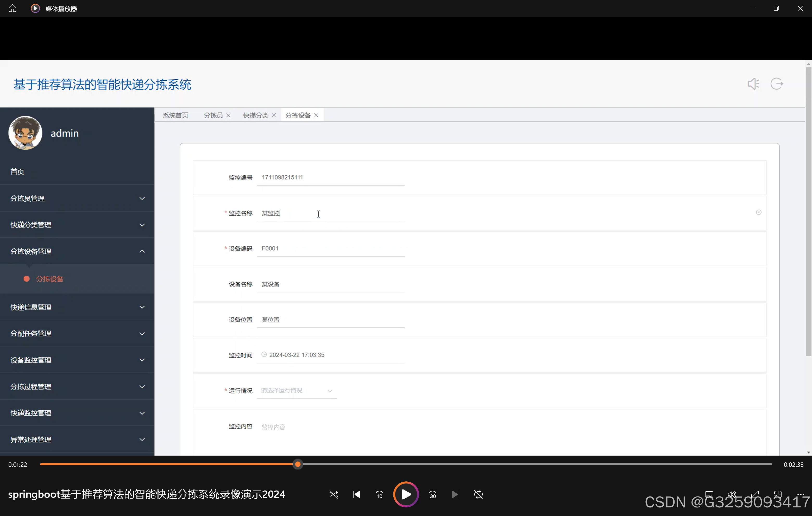Image resolution: width=812 pixels, height=516 pixels.
Task: Switch to 快递分类 tab
Action: pyautogui.click(x=256, y=115)
